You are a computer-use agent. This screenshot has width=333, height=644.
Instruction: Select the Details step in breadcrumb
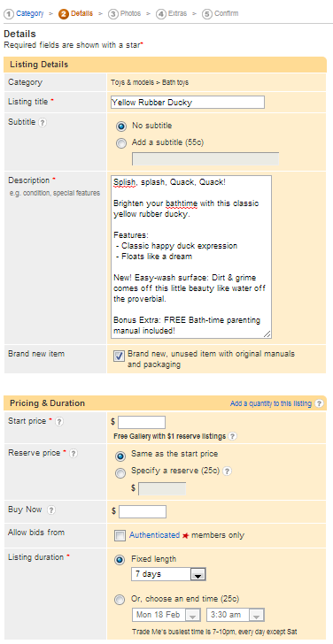(x=81, y=13)
